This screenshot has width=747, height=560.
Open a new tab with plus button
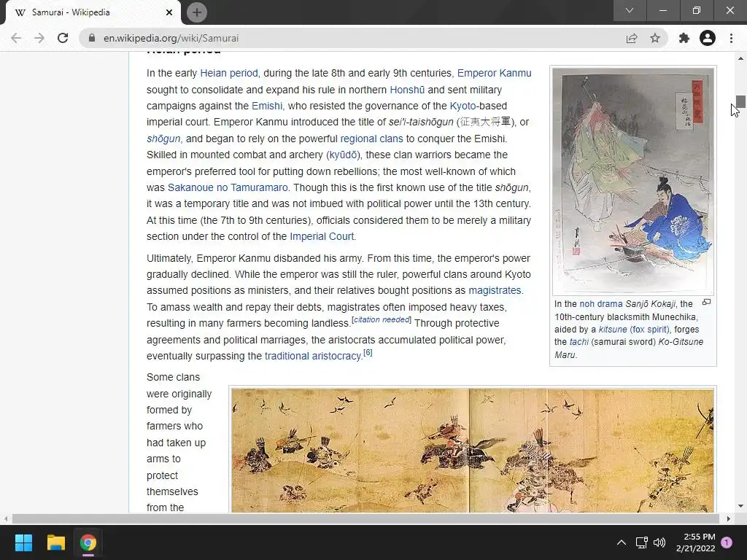tap(197, 12)
